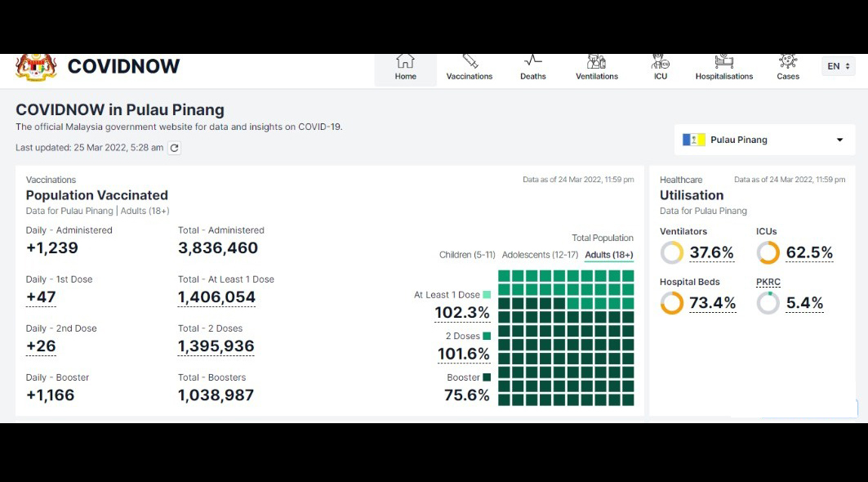The width and height of the screenshot is (868, 482).
Task: Click the +47 daily 1st dose value
Action: pyautogui.click(x=41, y=297)
